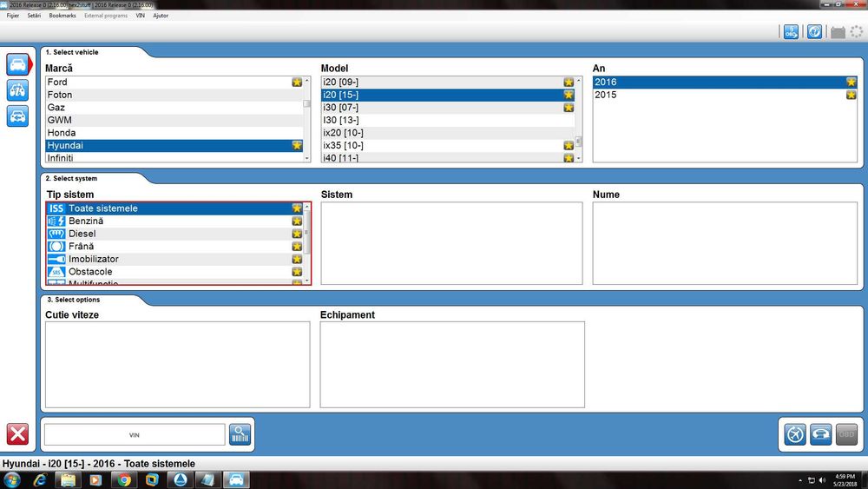Screen dimensions: 868x489
Task: Toggle favorite star for ix35 [10-]
Action: 569,145
